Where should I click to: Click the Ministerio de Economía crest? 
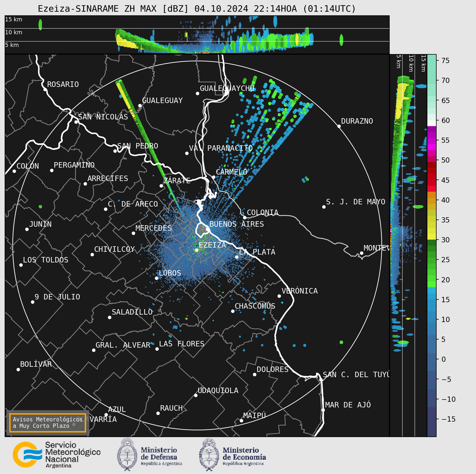tap(209, 454)
